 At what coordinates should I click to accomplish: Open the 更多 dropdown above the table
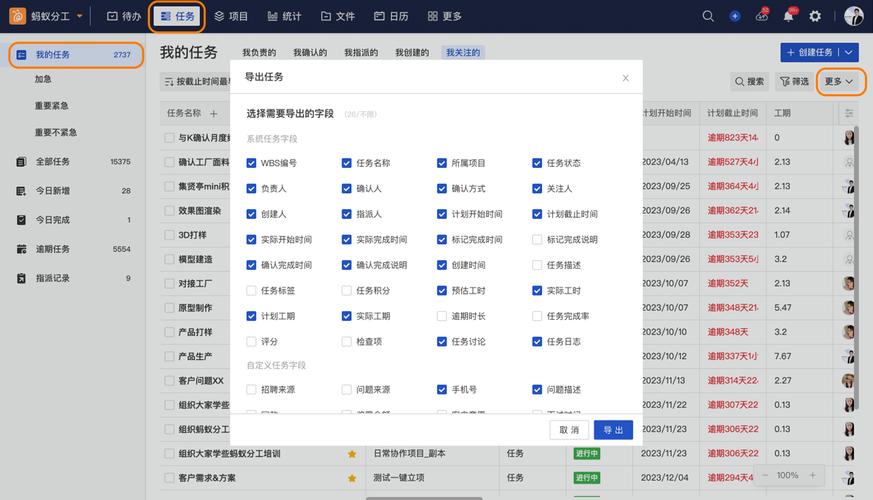point(839,82)
